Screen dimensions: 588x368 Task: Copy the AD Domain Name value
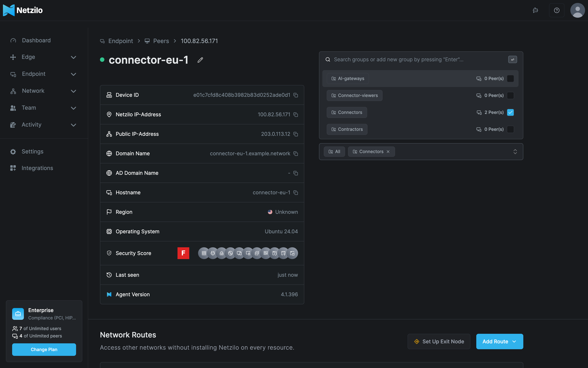tap(295, 173)
